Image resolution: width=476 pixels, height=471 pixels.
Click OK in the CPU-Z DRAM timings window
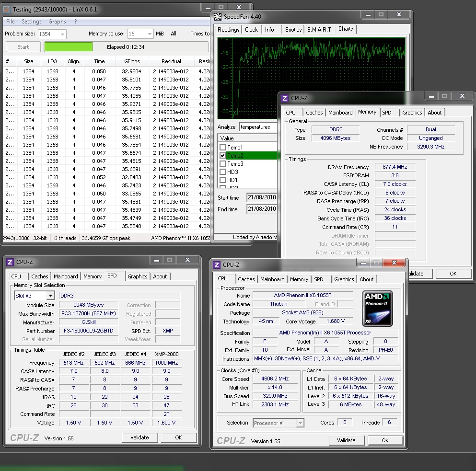click(x=453, y=274)
